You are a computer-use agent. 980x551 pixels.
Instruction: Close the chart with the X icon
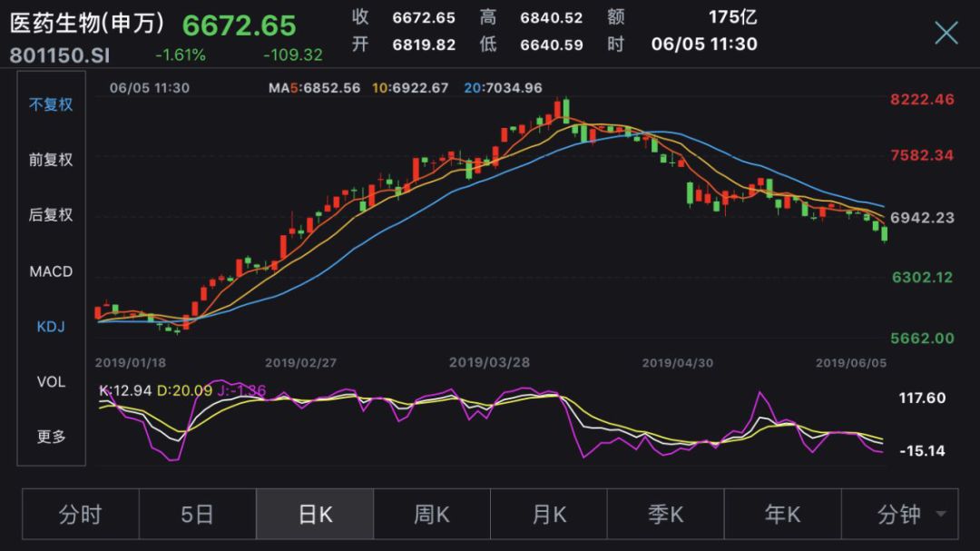pyautogui.click(x=946, y=34)
